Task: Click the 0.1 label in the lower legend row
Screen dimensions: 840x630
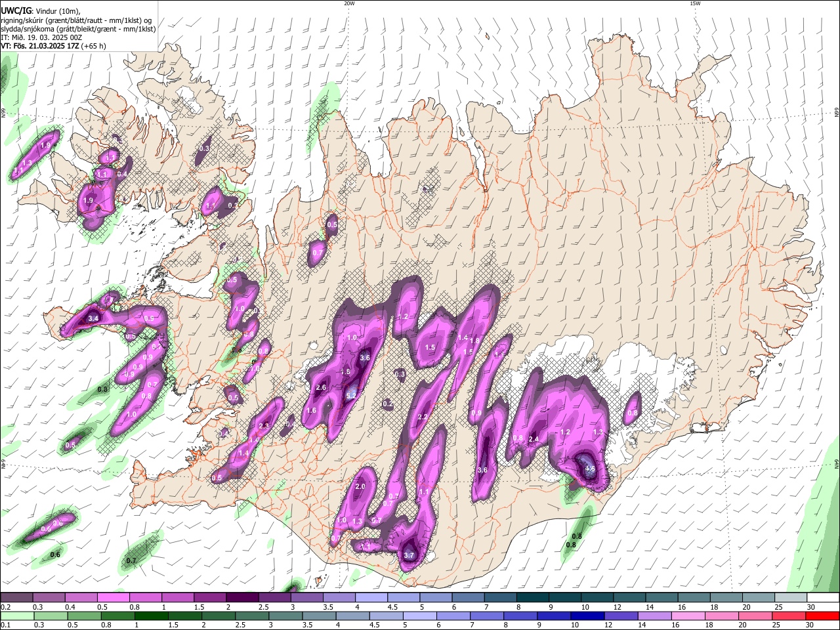Action: coord(5,624)
